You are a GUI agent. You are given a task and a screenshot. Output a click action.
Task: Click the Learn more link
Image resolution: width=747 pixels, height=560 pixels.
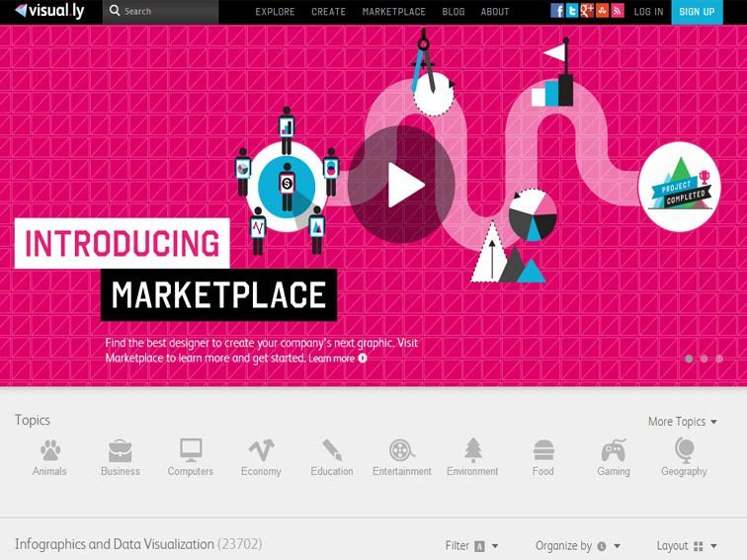coord(332,359)
